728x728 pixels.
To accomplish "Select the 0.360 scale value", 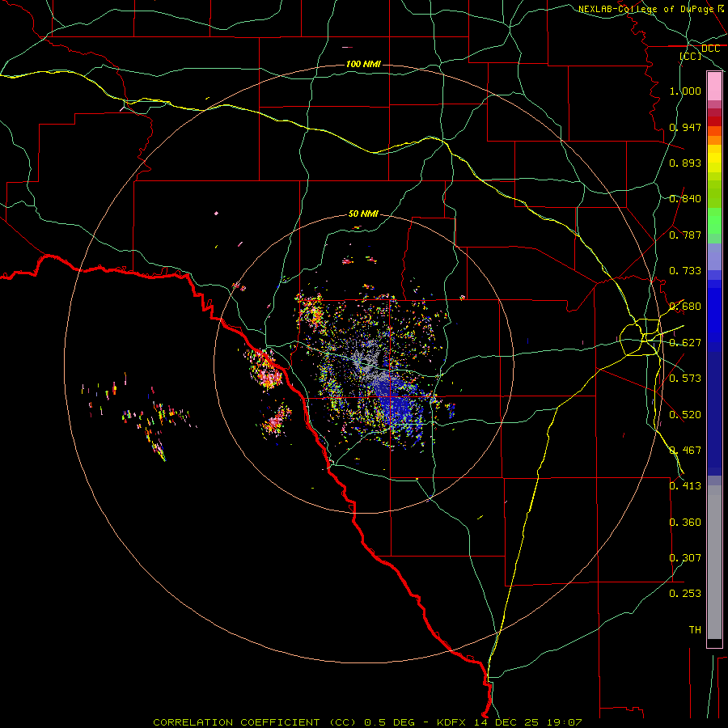I will tap(685, 523).
